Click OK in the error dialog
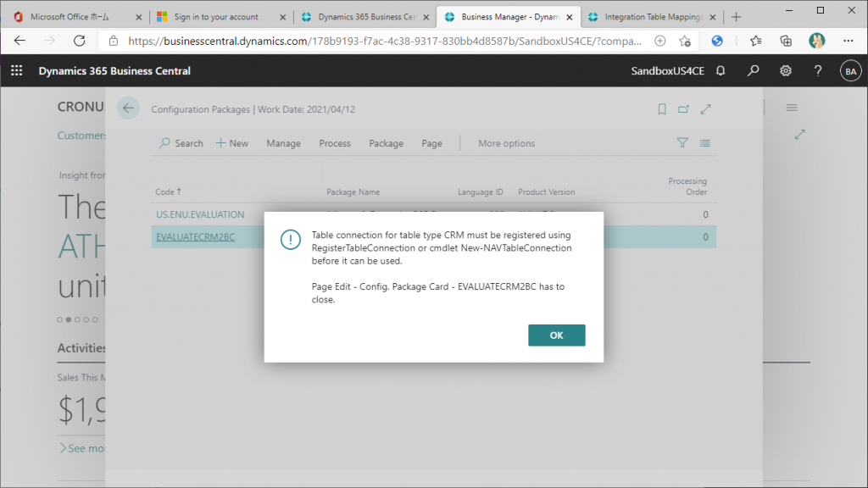The image size is (868, 488). 556,335
